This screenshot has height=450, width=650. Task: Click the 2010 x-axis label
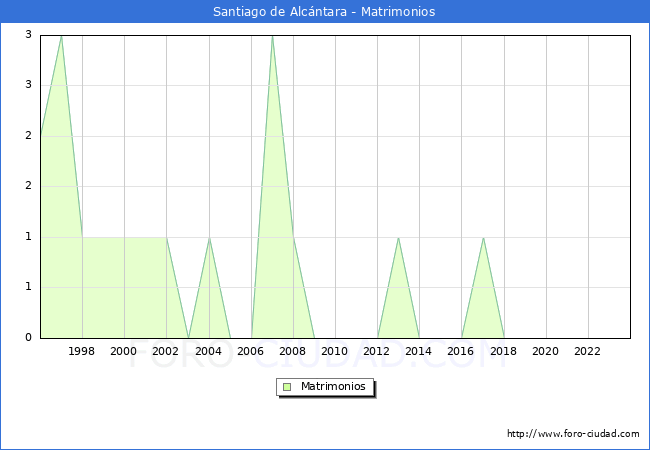(x=335, y=351)
